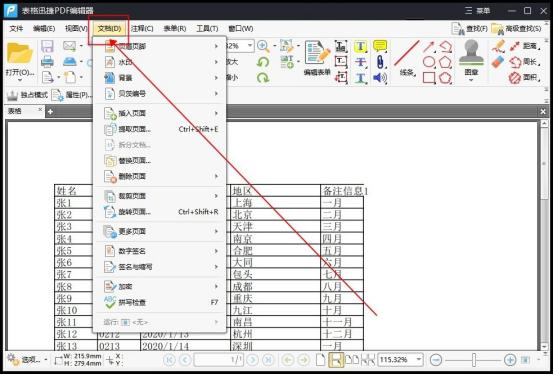Screen dimensions: 554x375
Task: Select the 周长 perimeter measuring tool
Action: click(x=525, y=62)
